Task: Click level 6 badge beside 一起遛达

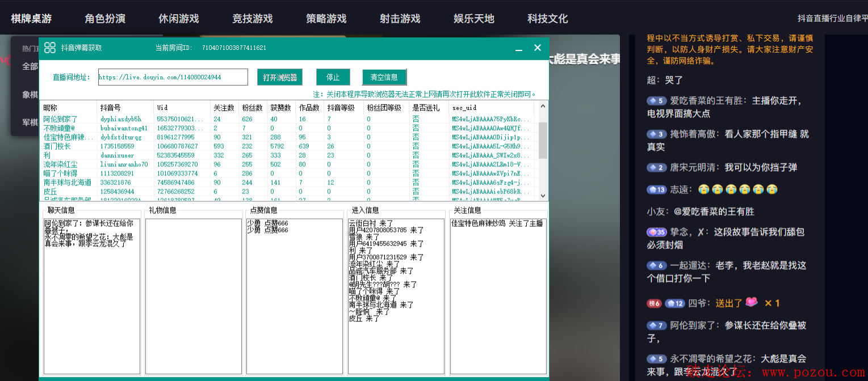Action: (x=656, y=266)
